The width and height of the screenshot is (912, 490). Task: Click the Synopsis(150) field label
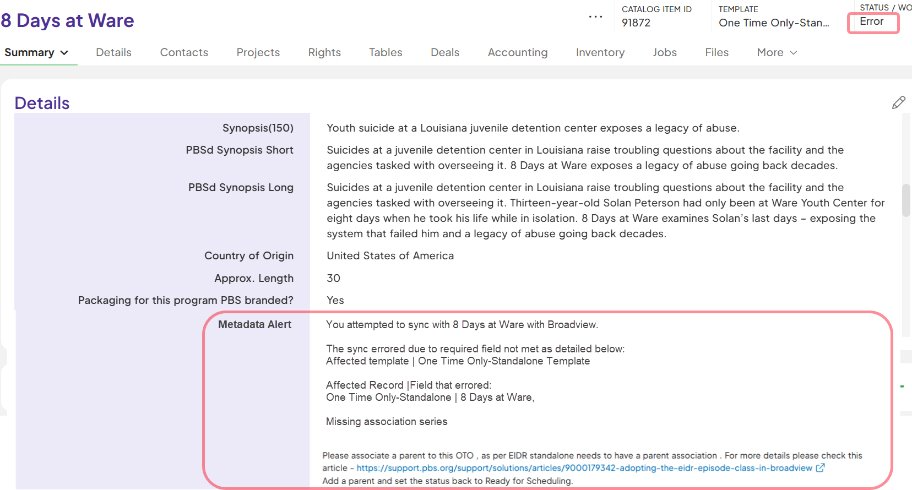point(258,128)
